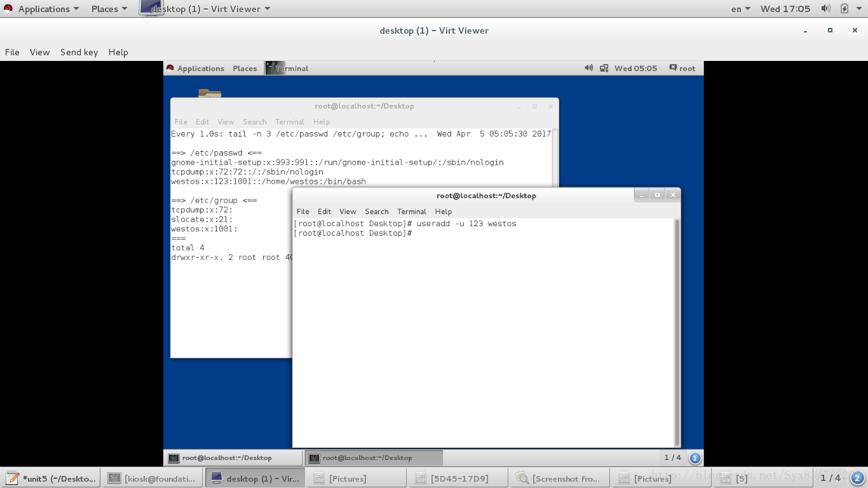
Task: Click the gnome-initial-setup passwd entry line
Action: pos(337,162)
